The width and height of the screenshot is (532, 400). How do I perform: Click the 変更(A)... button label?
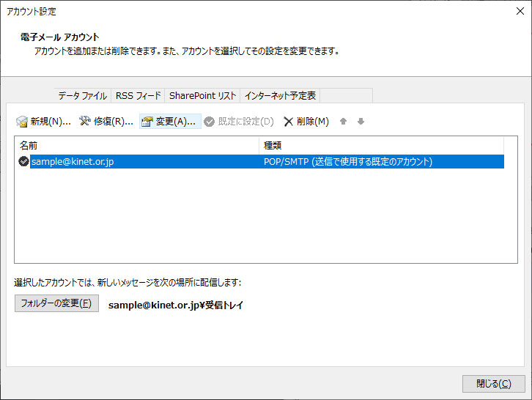pos(175,122)
